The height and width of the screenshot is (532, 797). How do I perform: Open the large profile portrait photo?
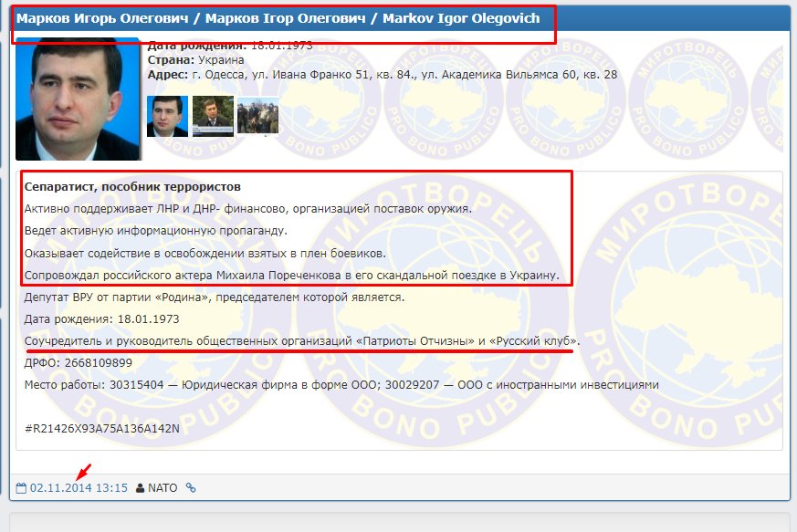pos(78,99)
